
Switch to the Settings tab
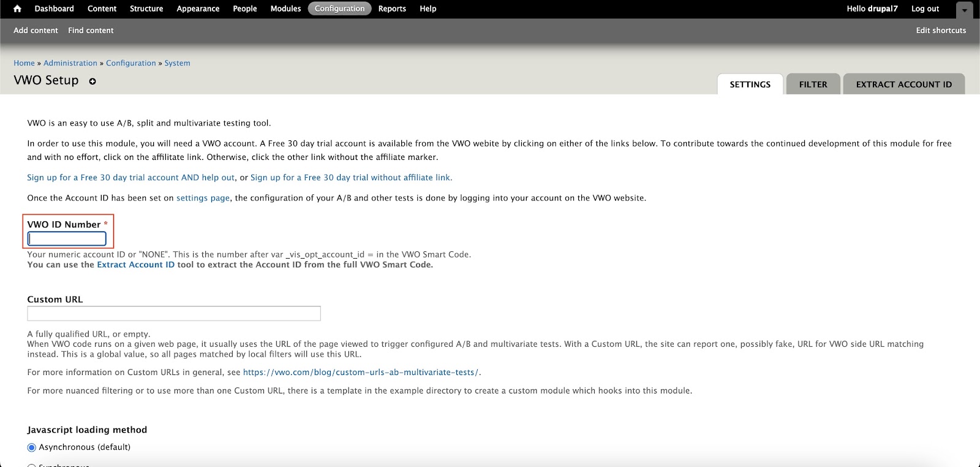750,85
